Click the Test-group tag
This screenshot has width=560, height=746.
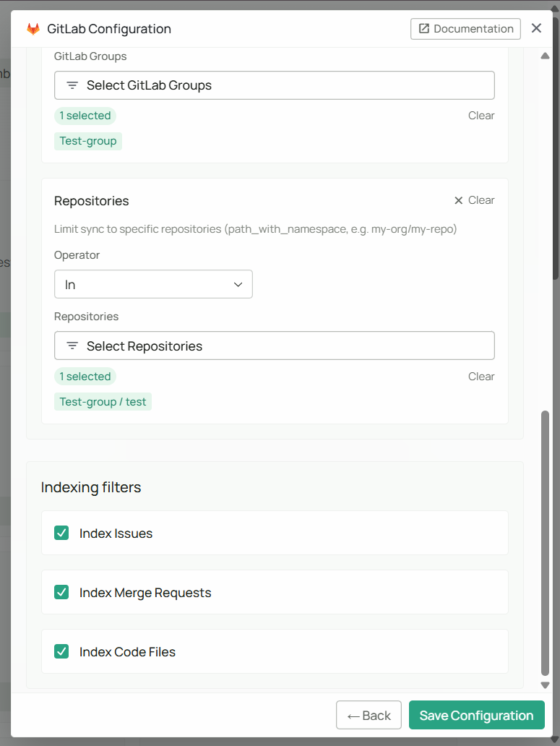[x=88, y=141]
